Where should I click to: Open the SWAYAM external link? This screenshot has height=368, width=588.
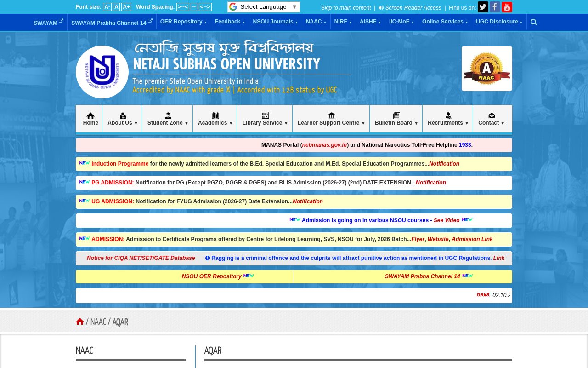48,23
